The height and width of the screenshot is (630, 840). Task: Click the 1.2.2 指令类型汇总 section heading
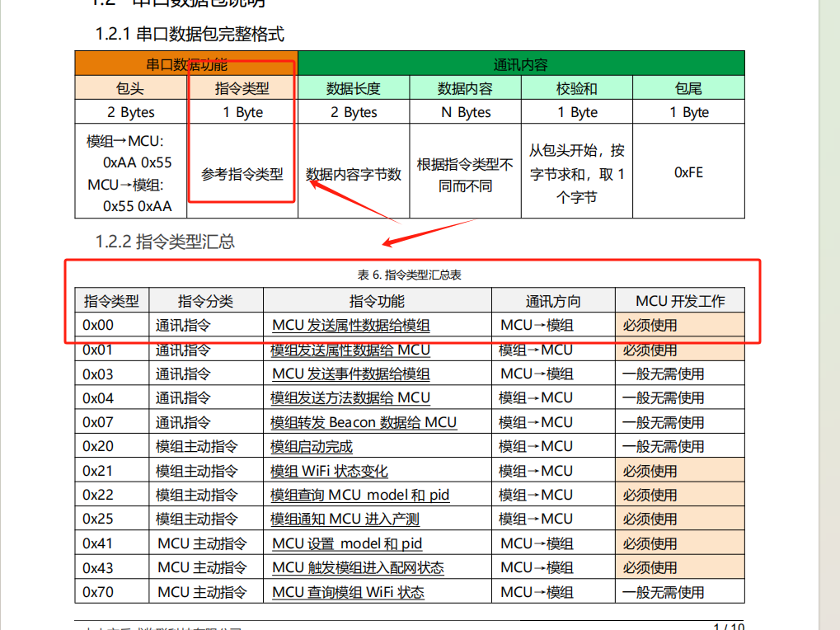(165, 242)
